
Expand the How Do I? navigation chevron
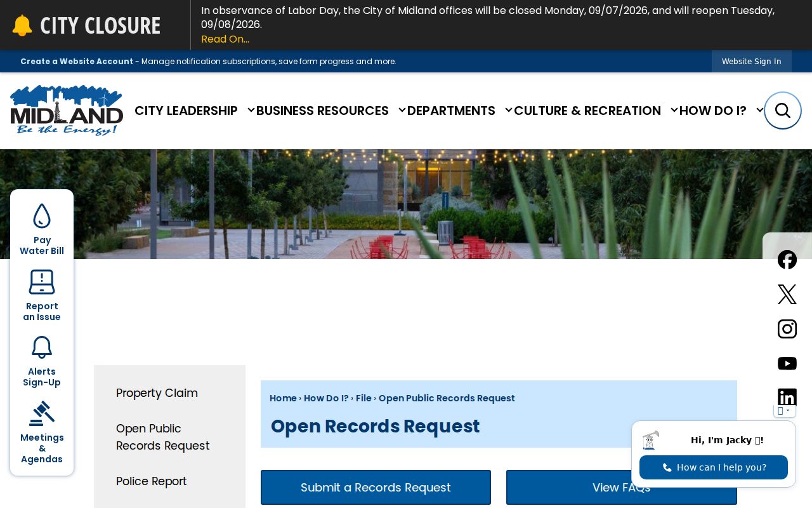pyautogui.click(x=759, y=110)
